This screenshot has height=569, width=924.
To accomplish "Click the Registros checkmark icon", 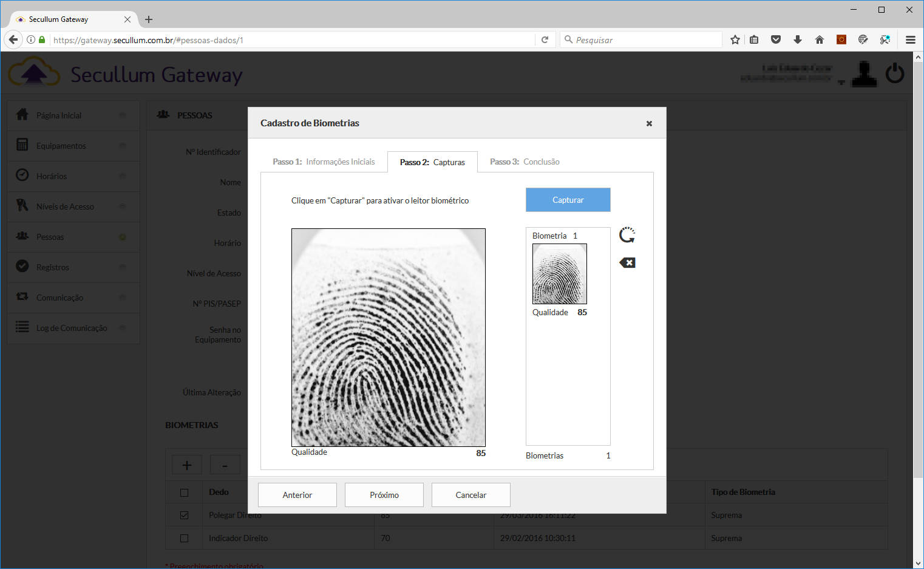I will [x=22, y=266].
